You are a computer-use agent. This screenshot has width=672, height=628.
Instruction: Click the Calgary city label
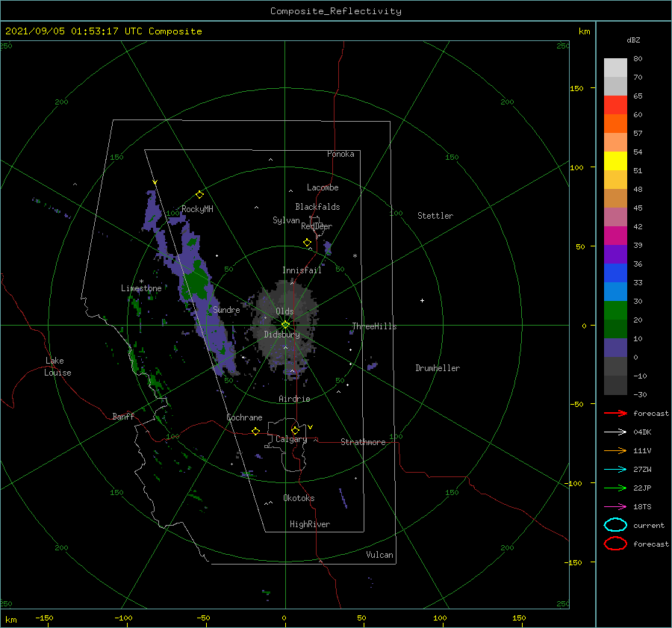click(291, 439)
